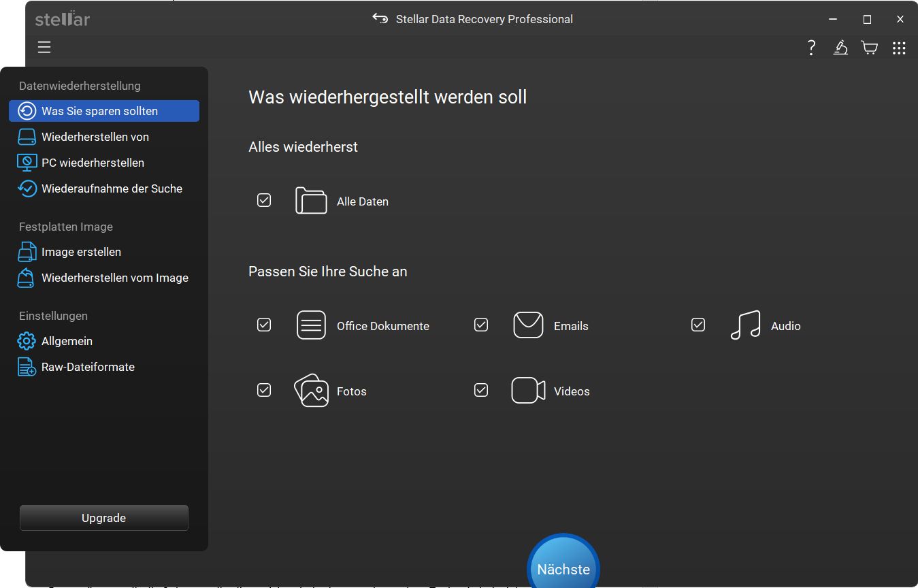Click the Videos camera icon
The width and height of the screenshot is (918, 588).
528,391
